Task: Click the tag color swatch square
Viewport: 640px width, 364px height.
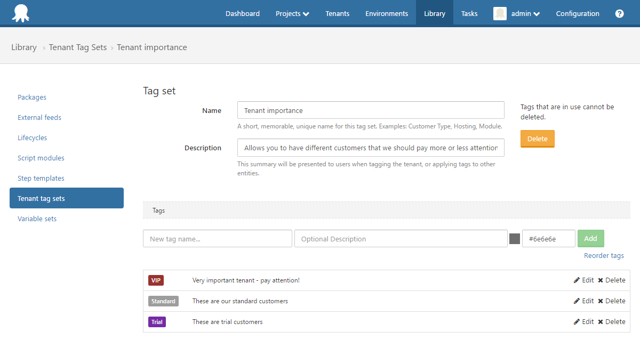Action: click(514, 238)
